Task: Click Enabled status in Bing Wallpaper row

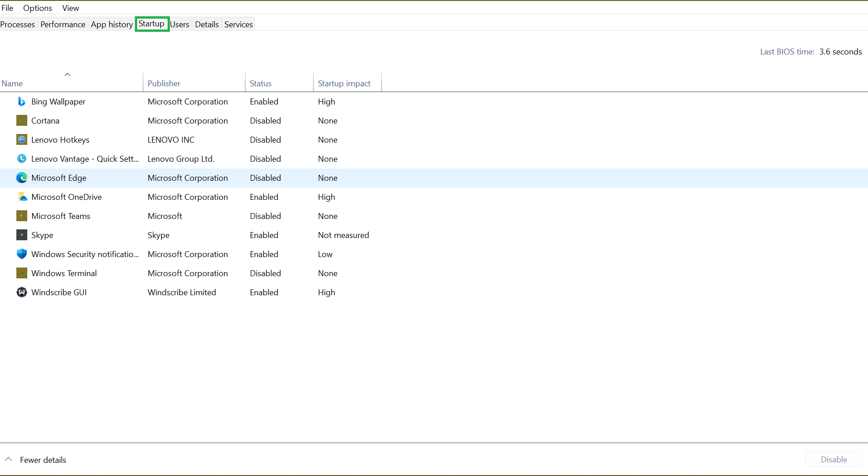Action: click(264, 101)
